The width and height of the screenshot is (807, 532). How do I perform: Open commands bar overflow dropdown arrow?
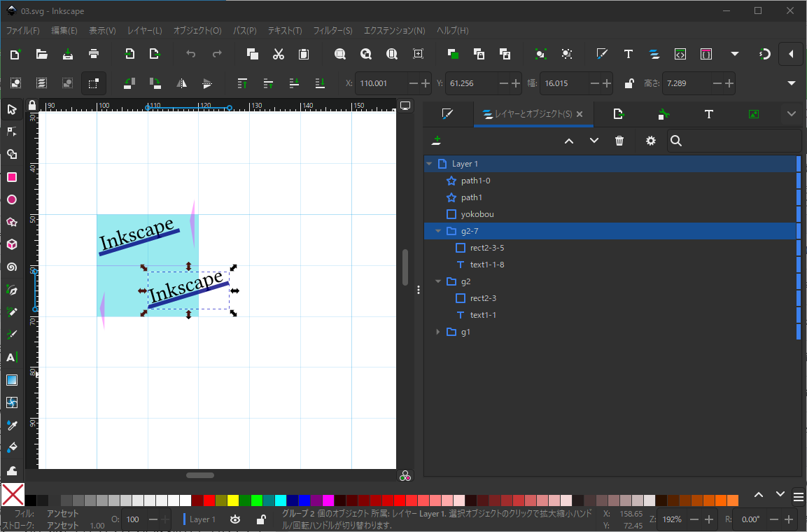(735, 54)
